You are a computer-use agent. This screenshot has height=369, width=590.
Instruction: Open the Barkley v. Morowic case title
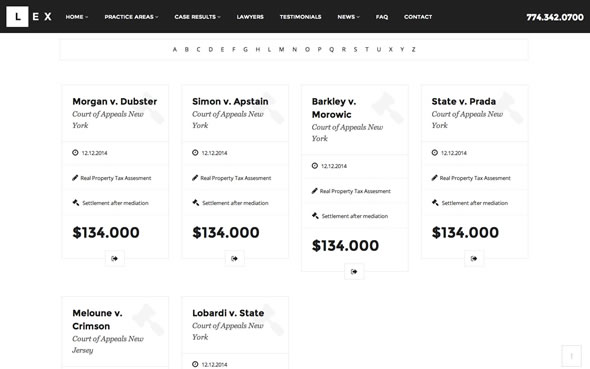click(x=334, y=108)
